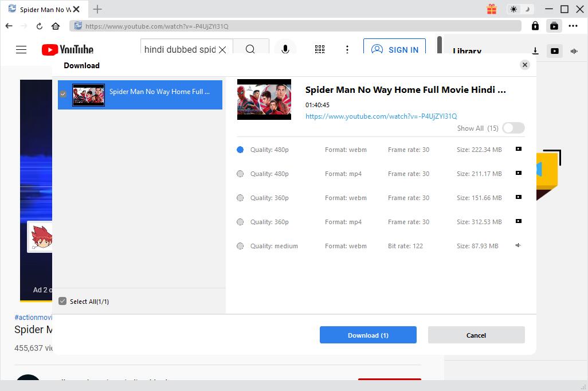Choose the 360p webm quality option
This screenshot has height=391, width=588.
coord(240,198)
